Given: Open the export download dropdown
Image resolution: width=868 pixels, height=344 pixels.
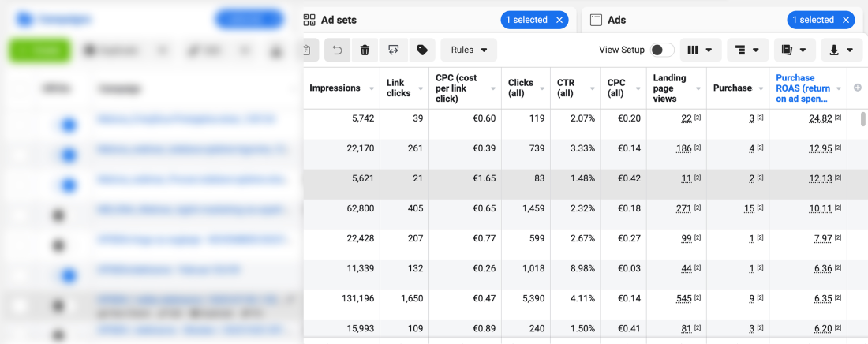Looking at the screenshot, I should [840, 50].
